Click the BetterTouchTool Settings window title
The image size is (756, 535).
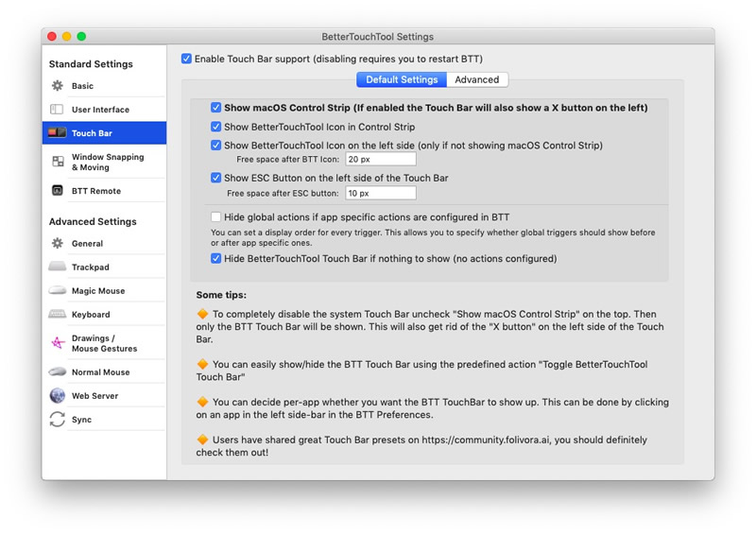pos(377,37)
